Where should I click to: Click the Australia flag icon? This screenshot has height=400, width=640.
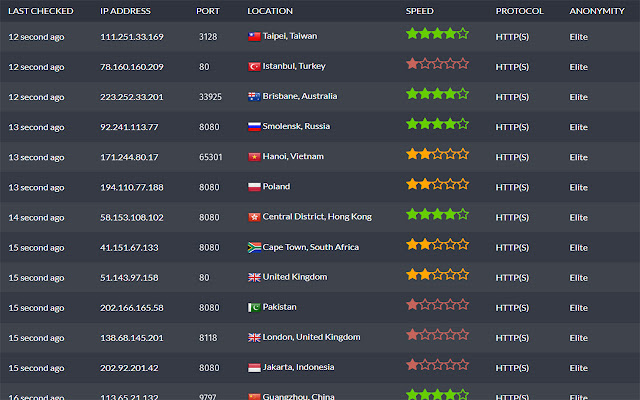point(254,97)
